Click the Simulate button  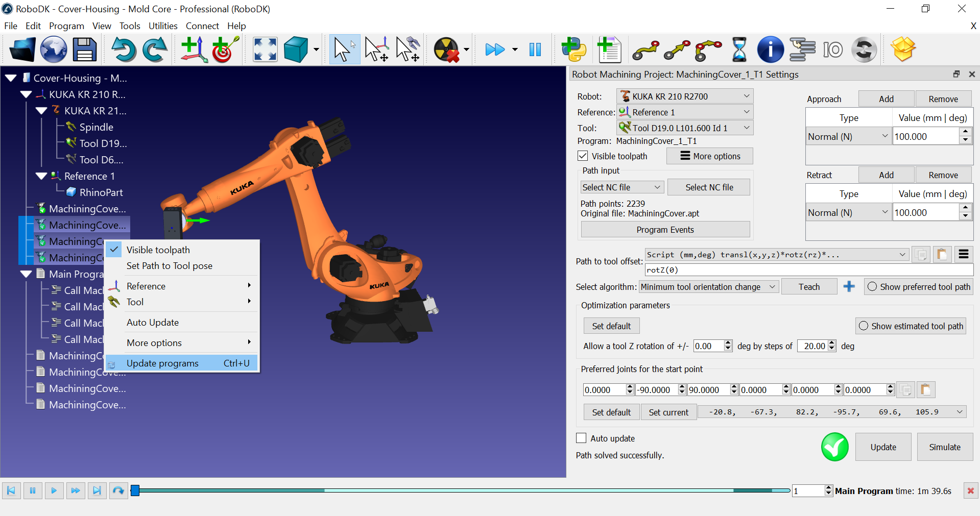click(x=944, y=447)
